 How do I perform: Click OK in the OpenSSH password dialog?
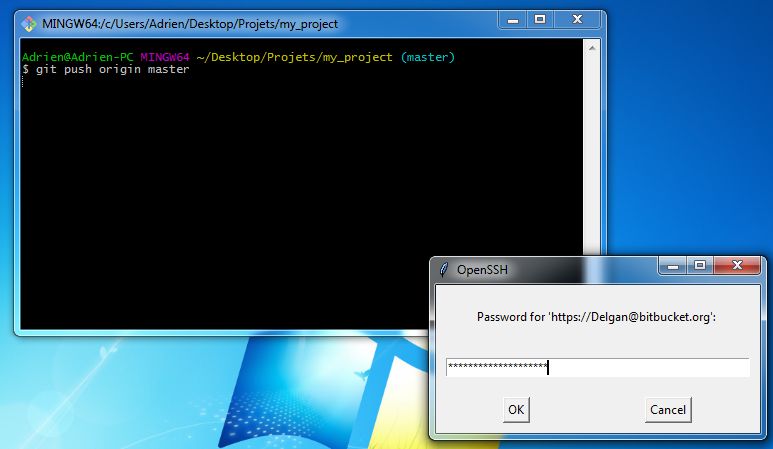516,410
